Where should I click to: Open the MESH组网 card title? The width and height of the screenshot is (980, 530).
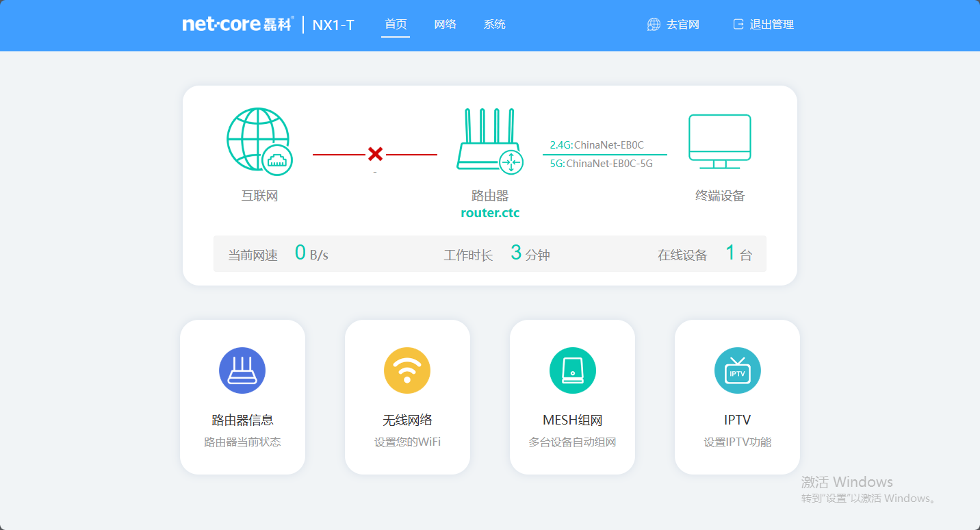(x=573, y=420)
